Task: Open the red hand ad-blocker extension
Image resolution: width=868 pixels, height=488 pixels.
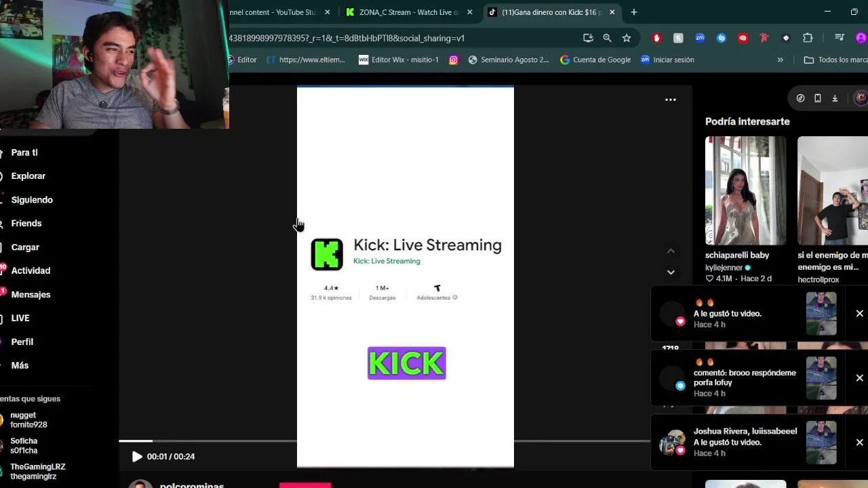Action: click(x=656, y=38)
